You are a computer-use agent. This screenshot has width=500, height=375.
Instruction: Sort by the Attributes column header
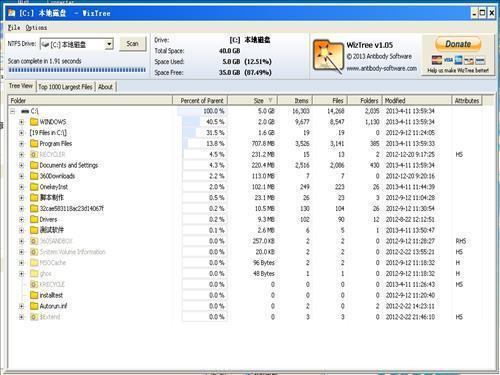(467, 100)
